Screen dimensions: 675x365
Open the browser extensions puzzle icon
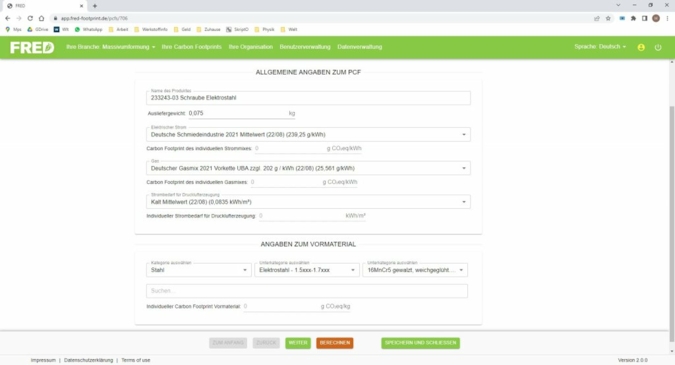(633, 18)
